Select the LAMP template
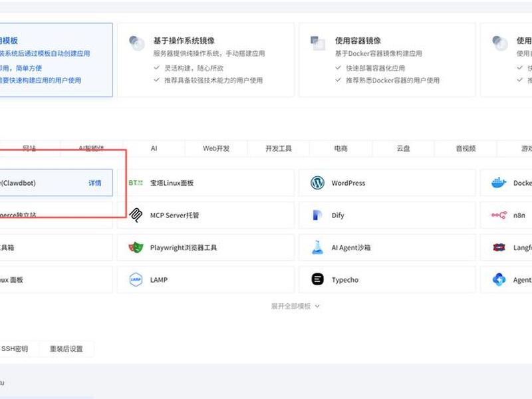The image size is (532, 399). 205,279
